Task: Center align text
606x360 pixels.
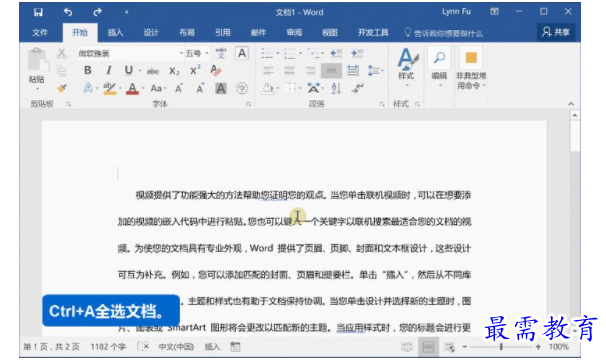Action: pos(289,71)
